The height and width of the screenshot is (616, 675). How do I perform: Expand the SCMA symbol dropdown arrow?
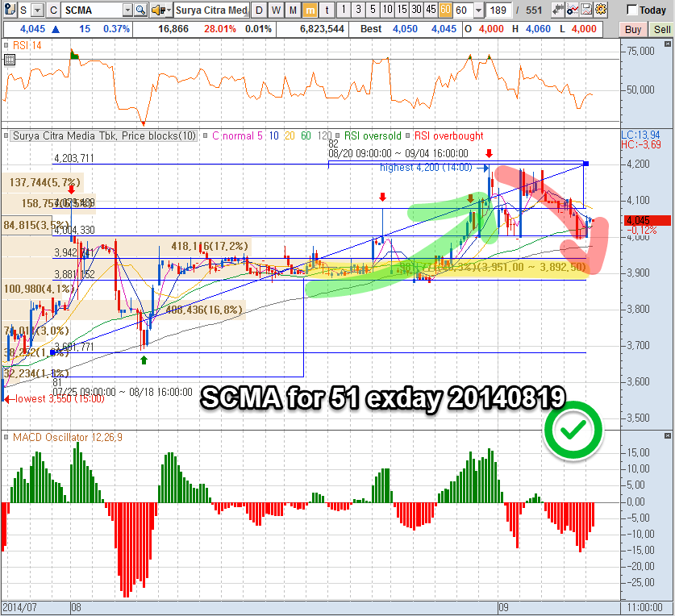pyautogui.click(x=128, y=10)
